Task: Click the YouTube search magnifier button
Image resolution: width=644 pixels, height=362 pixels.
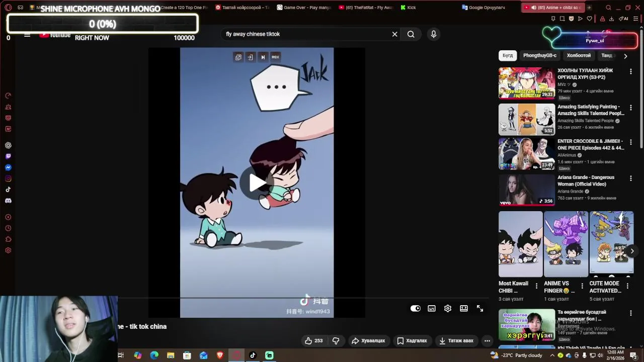Action: [x=411, y=34]
